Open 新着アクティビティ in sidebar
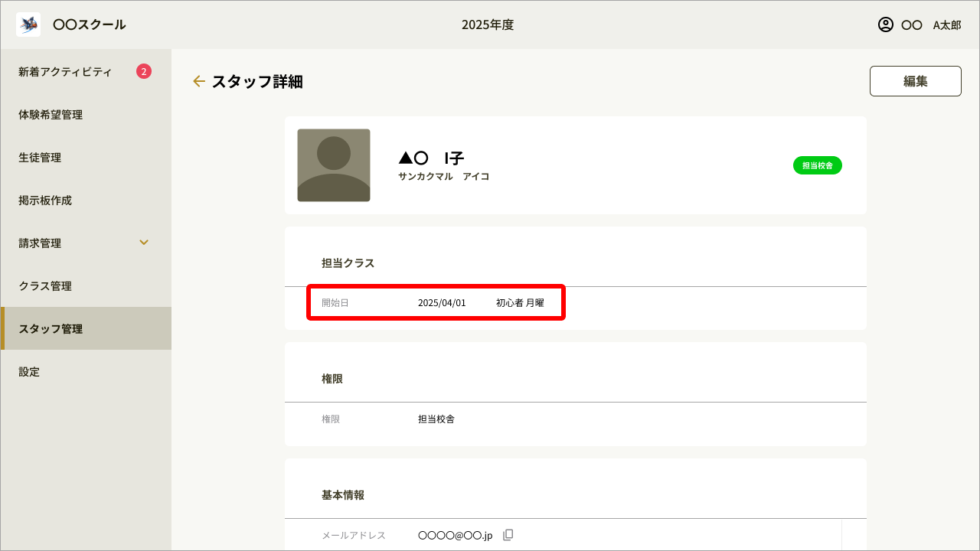 (x=65, y=72)
